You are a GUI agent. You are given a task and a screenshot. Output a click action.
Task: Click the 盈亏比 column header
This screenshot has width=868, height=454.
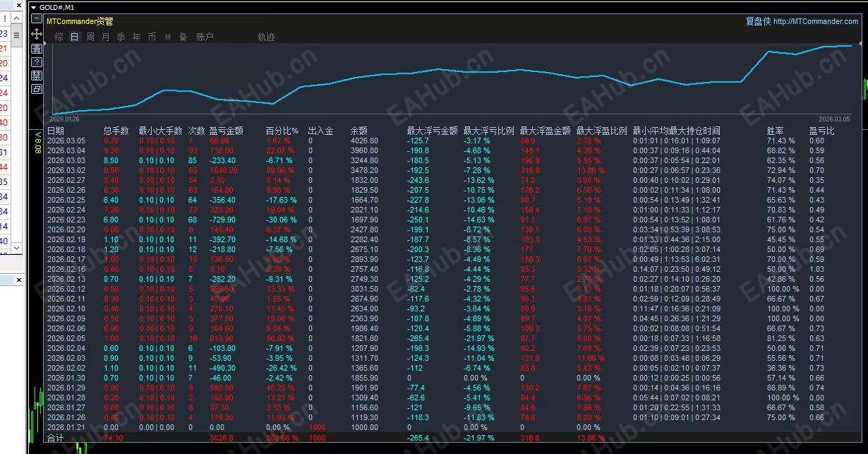click(x=821, y=131)
